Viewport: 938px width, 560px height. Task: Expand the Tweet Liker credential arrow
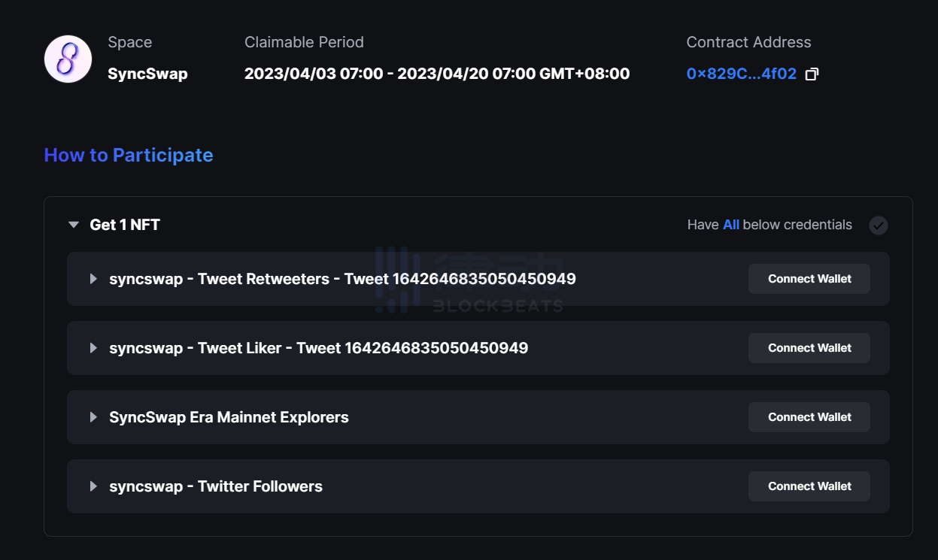coord(93,348)
